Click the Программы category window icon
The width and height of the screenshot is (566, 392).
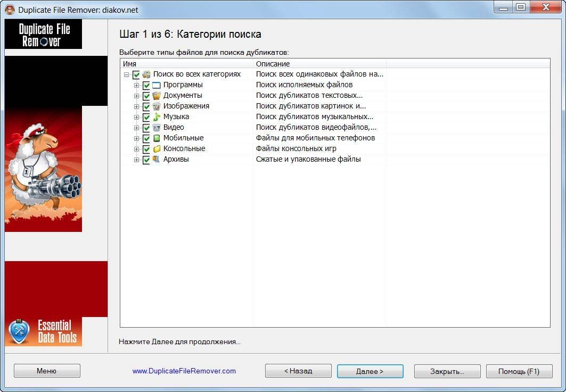tap(157, 86)
